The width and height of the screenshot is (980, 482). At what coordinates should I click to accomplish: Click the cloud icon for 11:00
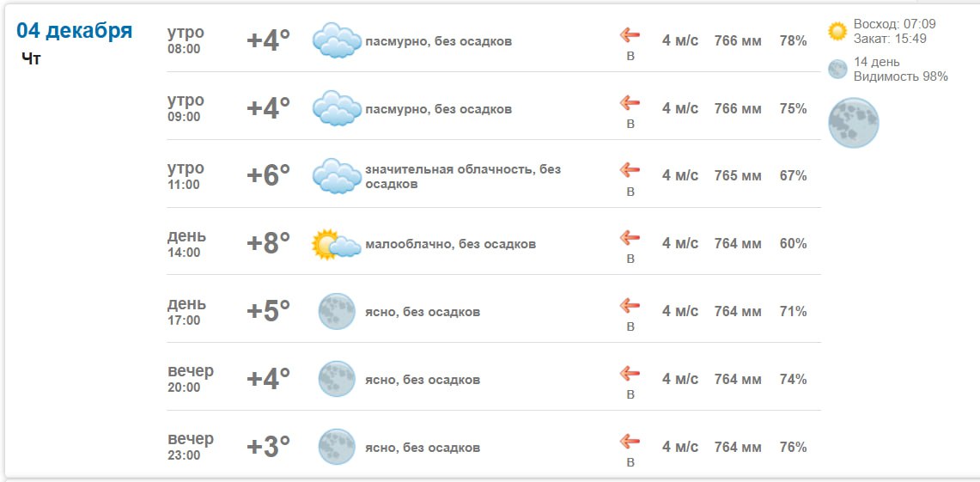336,176
